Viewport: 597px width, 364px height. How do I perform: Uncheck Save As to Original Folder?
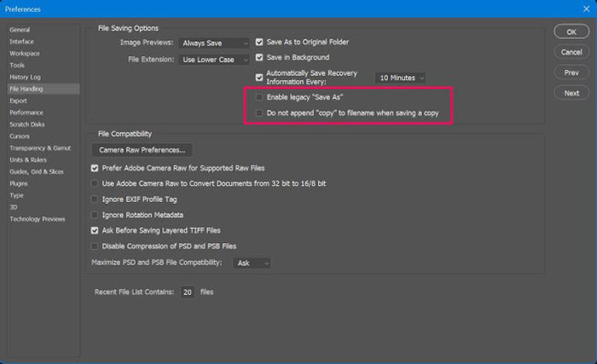[x=259, y=42]
